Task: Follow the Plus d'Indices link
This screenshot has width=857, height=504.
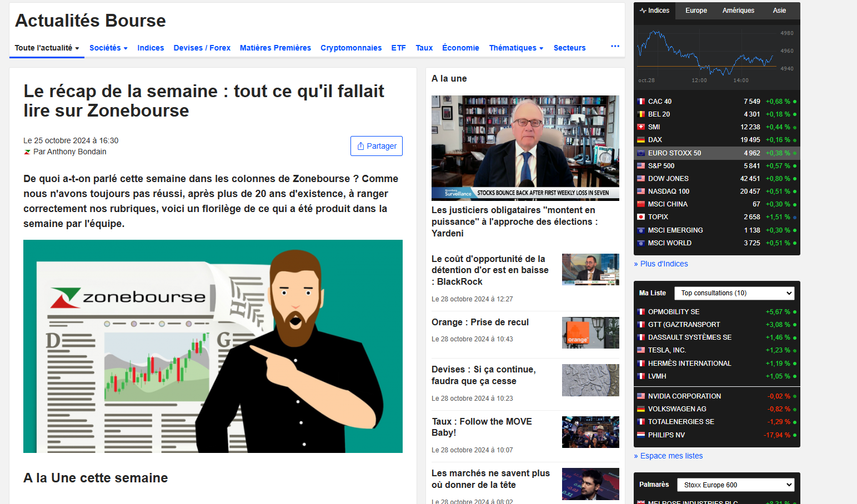Action: click(661, 264)
